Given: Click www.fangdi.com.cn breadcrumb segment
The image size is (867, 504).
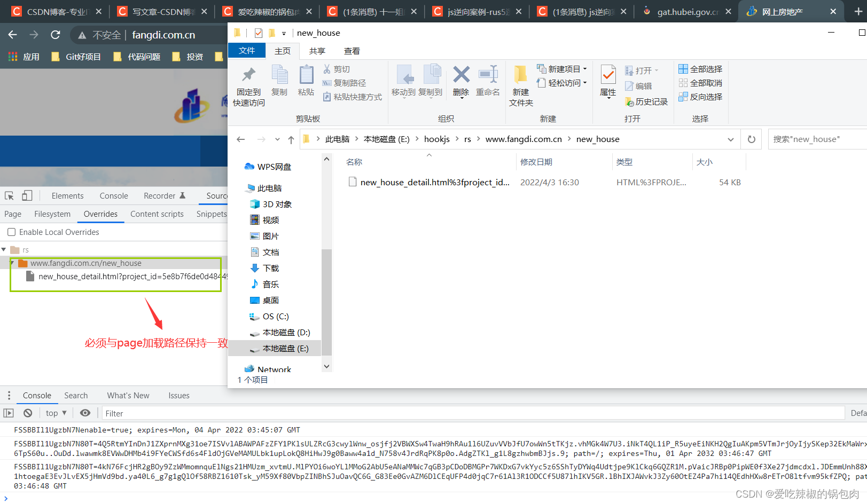Looking at the screenshot, I should click(x=524, y=139).
